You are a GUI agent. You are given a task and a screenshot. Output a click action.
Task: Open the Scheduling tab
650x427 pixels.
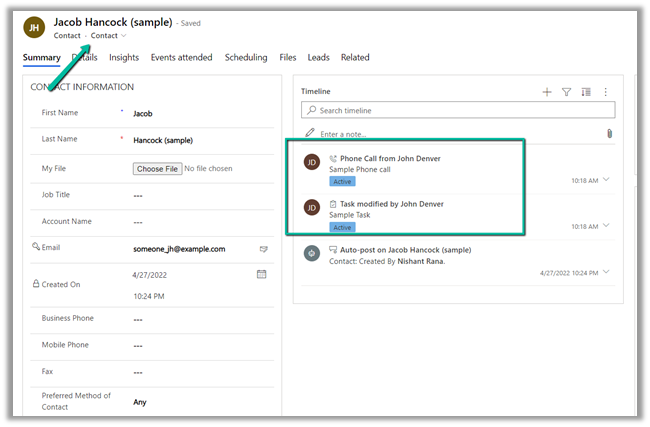pyautogui.click(x=246, y=58)
